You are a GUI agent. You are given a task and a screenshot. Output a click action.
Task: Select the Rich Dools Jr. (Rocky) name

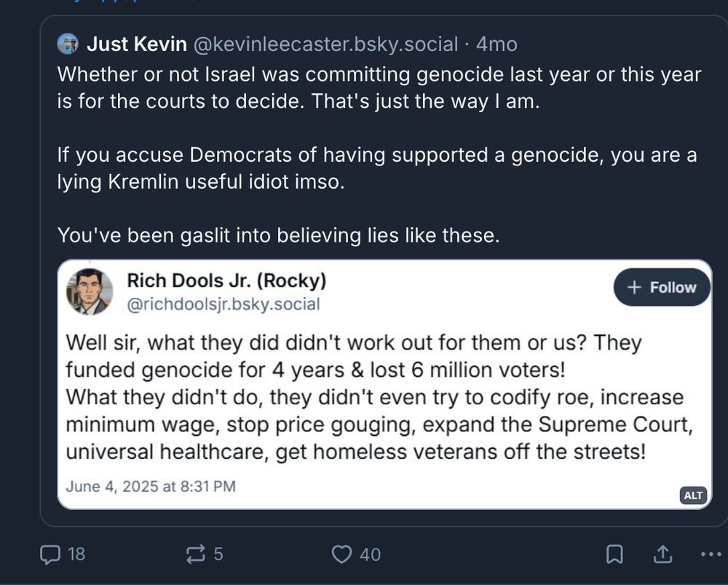click(226, 280)
